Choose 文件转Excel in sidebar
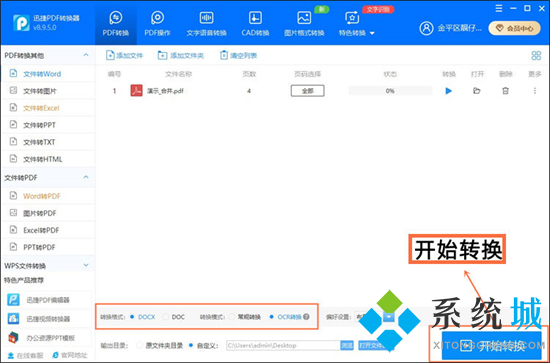 [48, 108]
